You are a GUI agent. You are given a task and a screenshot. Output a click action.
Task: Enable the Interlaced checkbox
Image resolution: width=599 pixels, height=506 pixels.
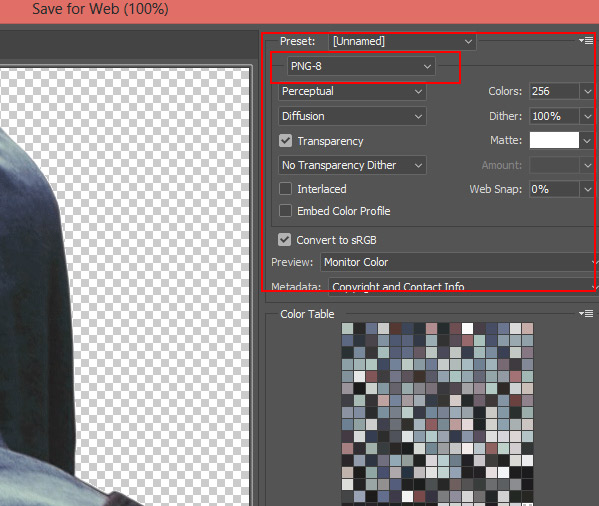point(285,189)
